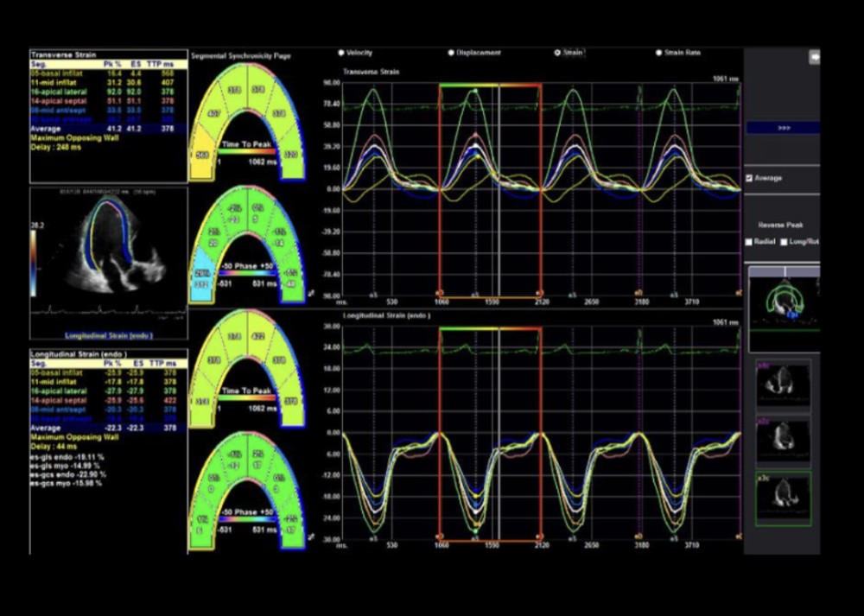Click the Time To Peak color scale bar
864x616 pixels.
point(247,153)
